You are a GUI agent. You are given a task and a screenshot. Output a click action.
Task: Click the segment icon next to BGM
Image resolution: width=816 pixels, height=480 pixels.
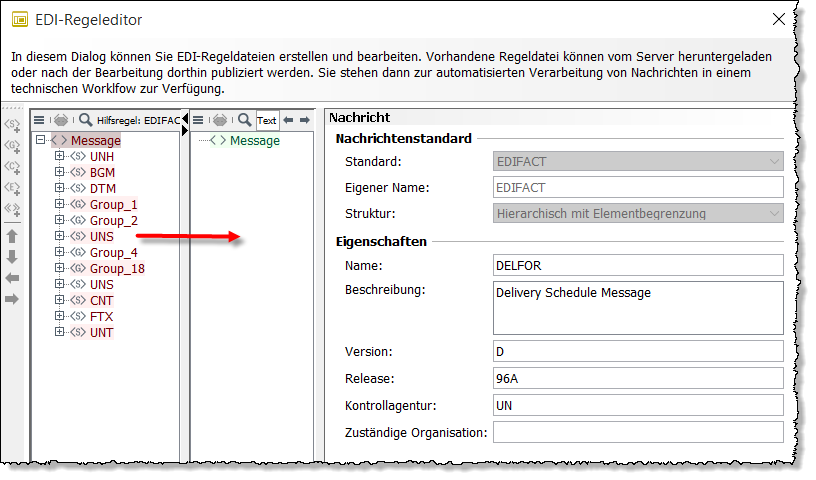(78, 172)
